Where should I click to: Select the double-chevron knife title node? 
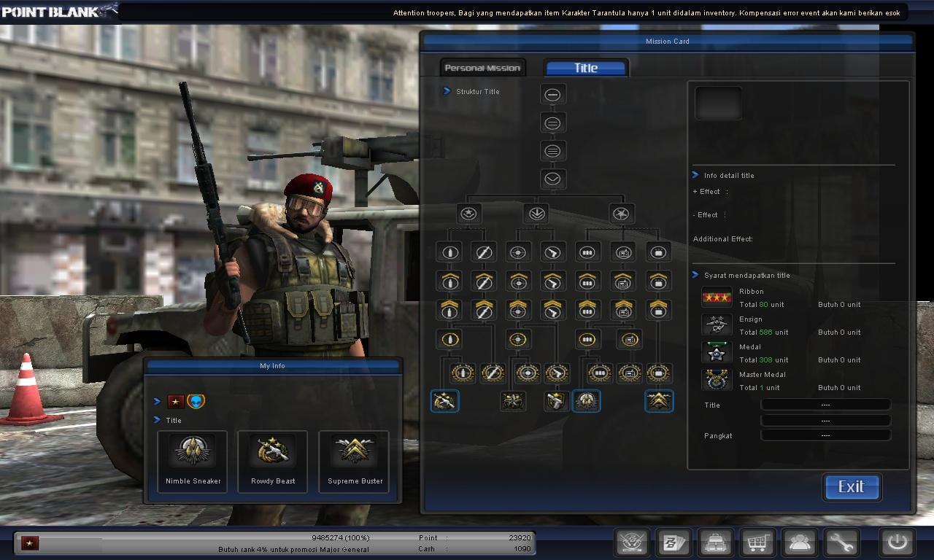tap(483, 310)
